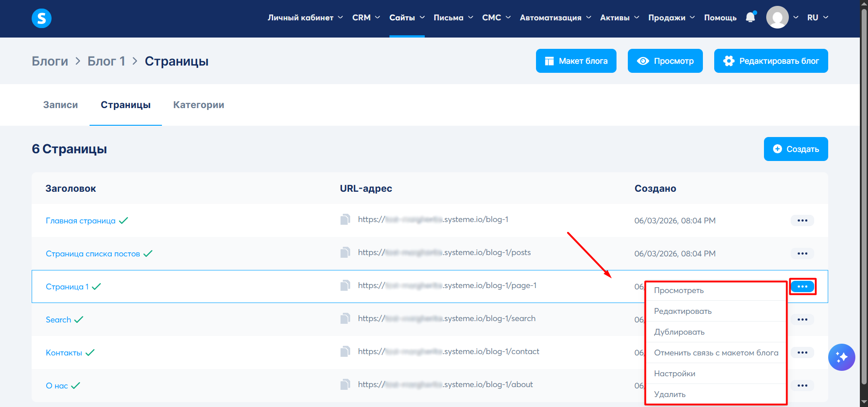This screenshot has width=868, height=407.
Task: Open the О нас page link
Action: click(x=57, y=386)
